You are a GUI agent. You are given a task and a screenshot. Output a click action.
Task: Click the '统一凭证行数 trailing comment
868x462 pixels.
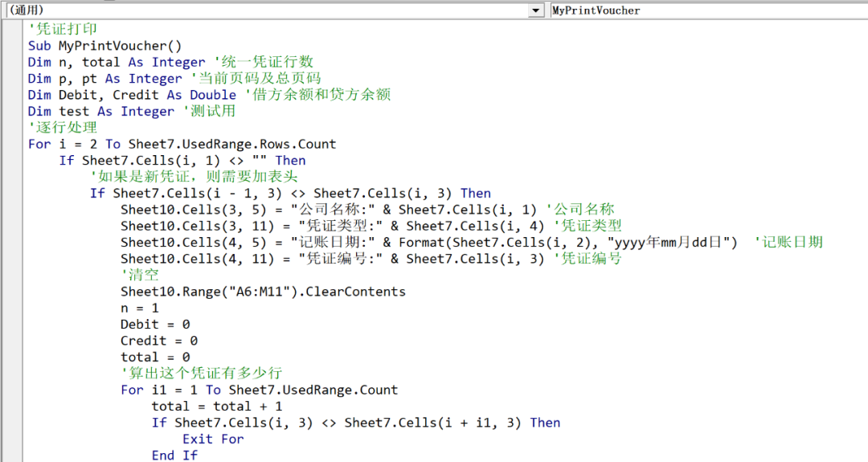click(264, 62)
